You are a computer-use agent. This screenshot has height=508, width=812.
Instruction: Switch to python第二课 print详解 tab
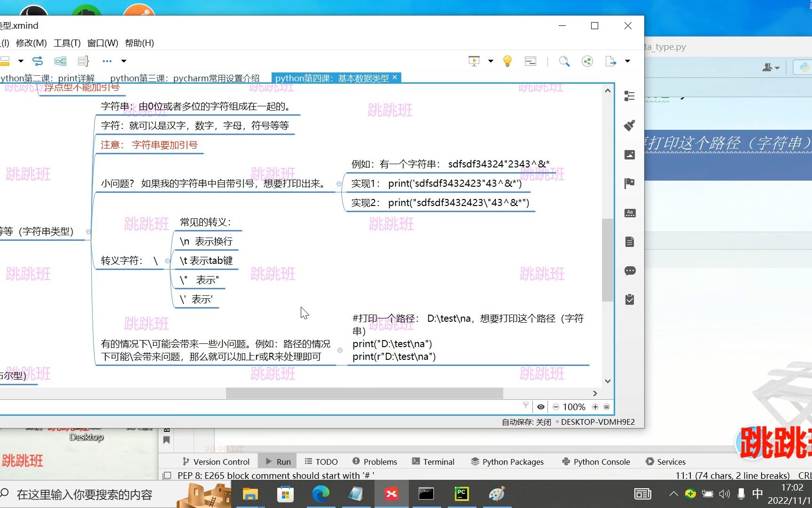click(x=47, y=78)
